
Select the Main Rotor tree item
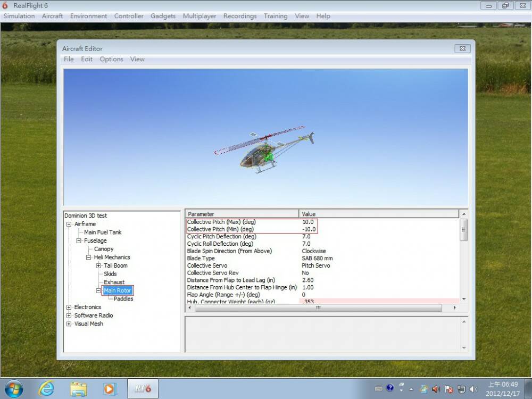pyautogui.click(x=118, y=290)
